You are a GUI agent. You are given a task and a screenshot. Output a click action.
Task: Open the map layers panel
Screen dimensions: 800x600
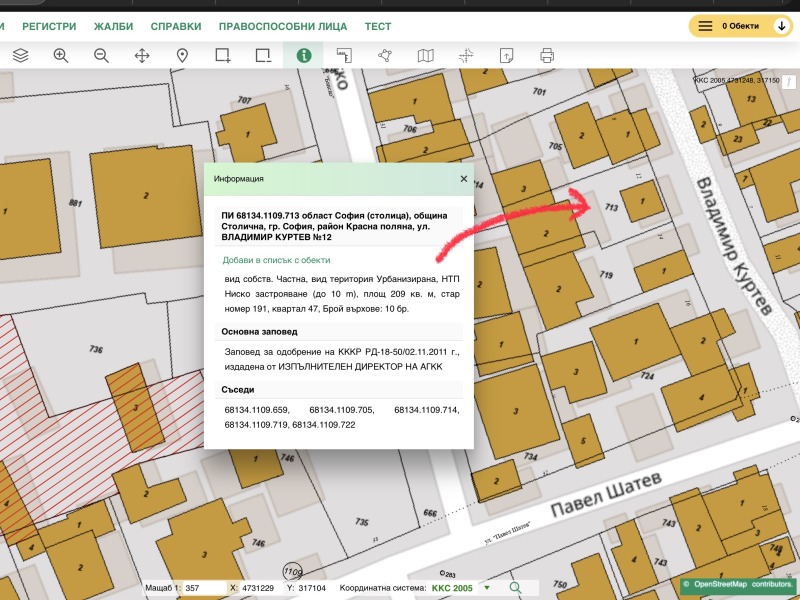20,56
